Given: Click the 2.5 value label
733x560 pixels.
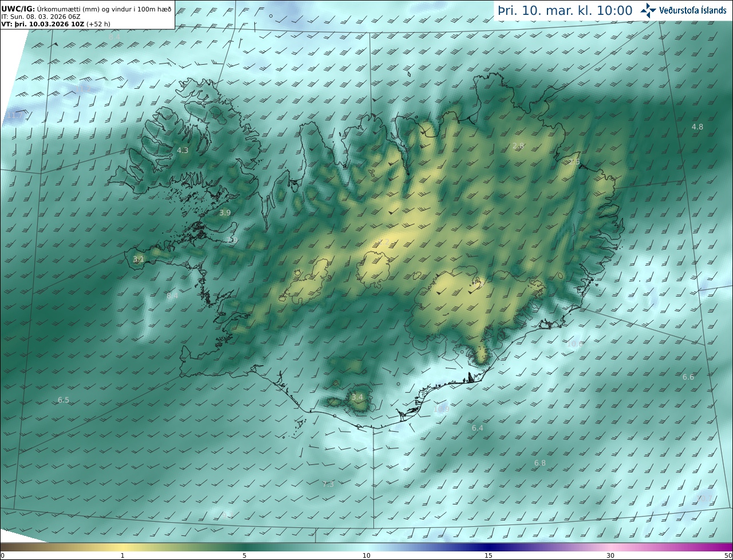Looking at the screenshot, I should click(x=574, y=162).
